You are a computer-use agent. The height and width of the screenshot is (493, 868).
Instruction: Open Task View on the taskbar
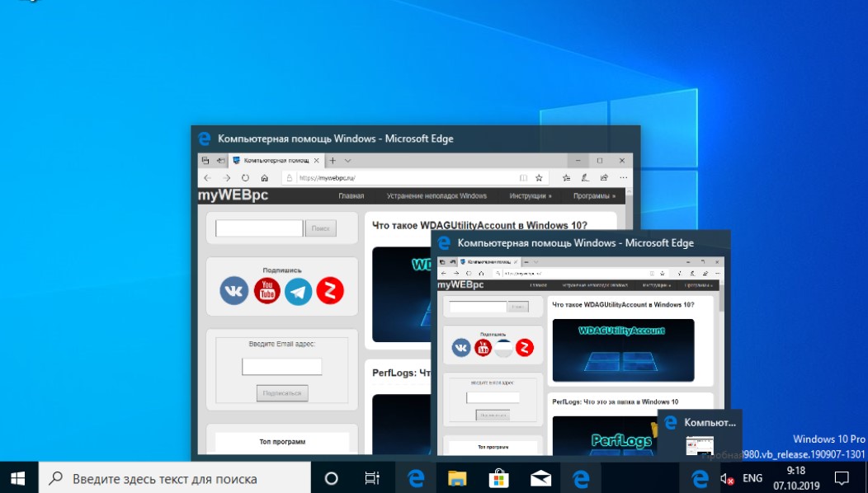click(372, 478)
